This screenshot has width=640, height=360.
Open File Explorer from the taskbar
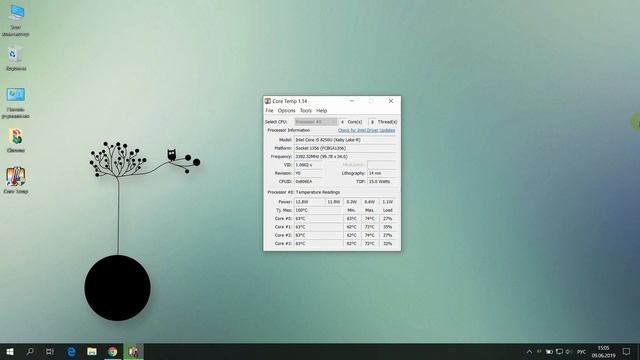coord(92,351)
